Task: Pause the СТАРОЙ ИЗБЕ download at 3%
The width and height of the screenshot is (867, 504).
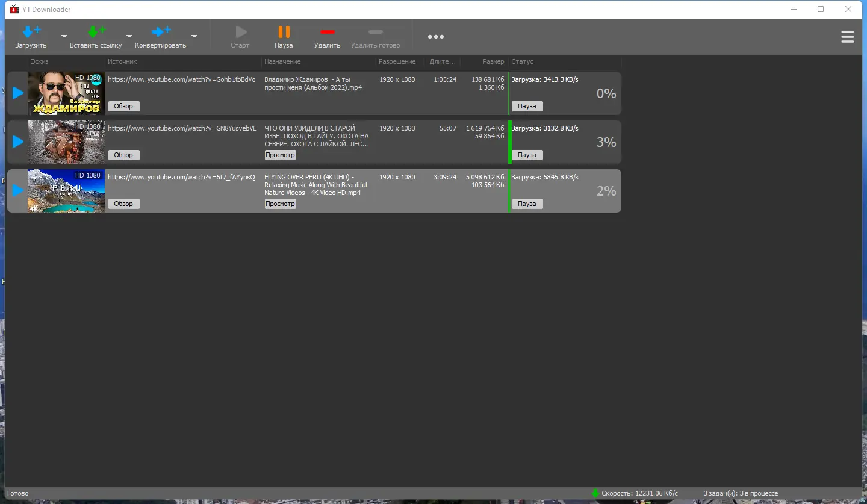Action: tap(527, 155)
